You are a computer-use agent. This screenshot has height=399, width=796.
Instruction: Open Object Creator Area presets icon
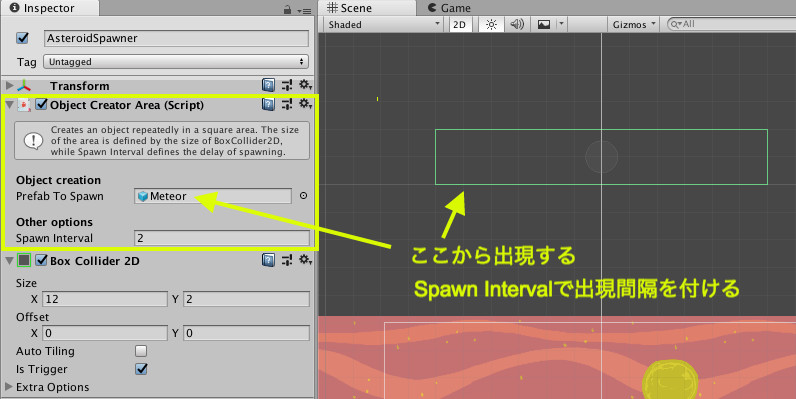point(287,105)
